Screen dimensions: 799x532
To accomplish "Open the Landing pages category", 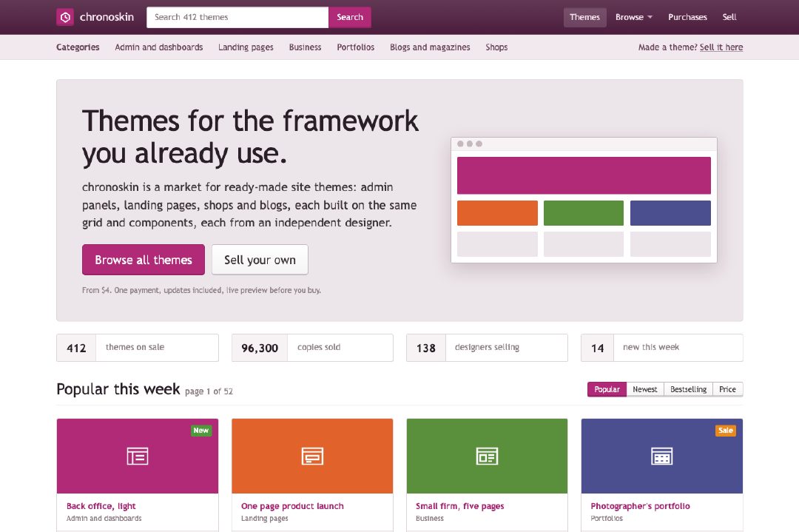I will point(246,47).
